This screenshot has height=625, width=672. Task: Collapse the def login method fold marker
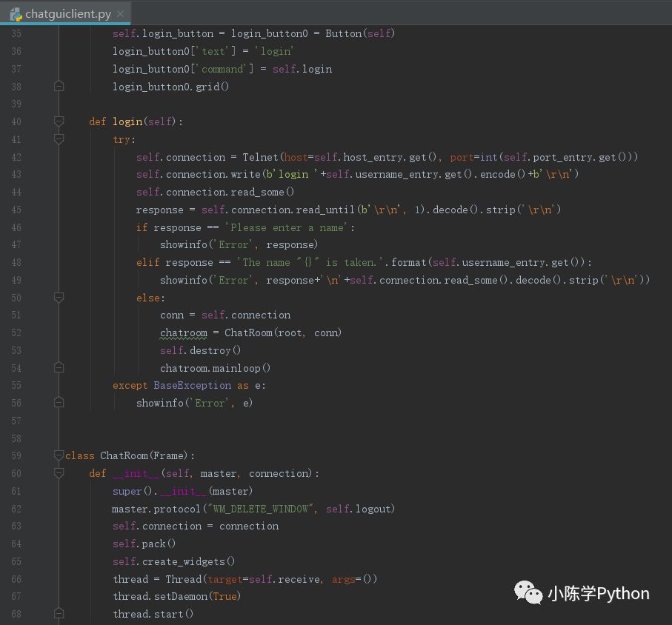[x=59, y=121]
